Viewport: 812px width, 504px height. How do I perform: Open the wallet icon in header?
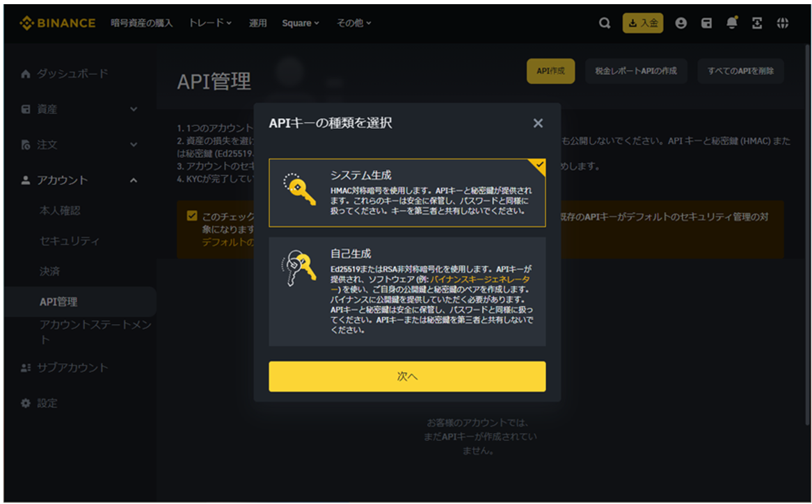tap(706, 23)
